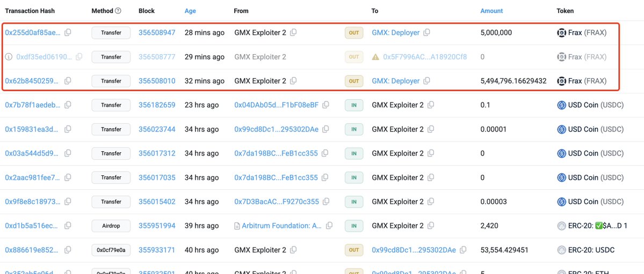Open block 356023744

coord(157,129)
